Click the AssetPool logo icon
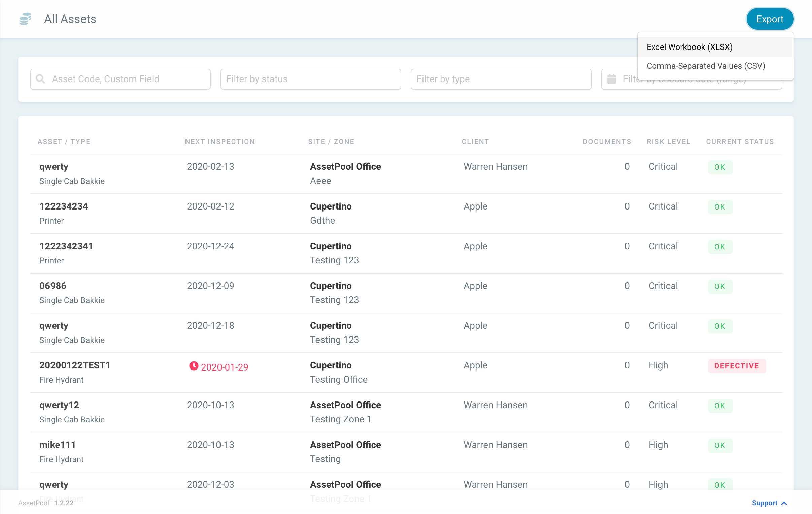Screen dimensions: 812x514 coord(25,19)
